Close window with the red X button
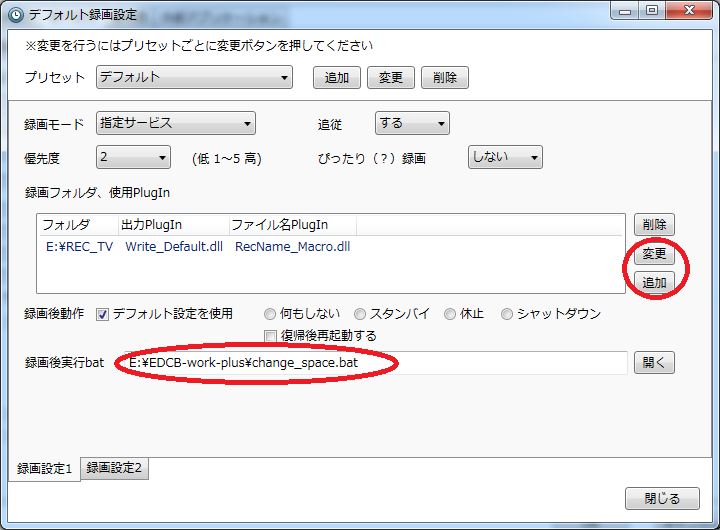 coord(689,11)
